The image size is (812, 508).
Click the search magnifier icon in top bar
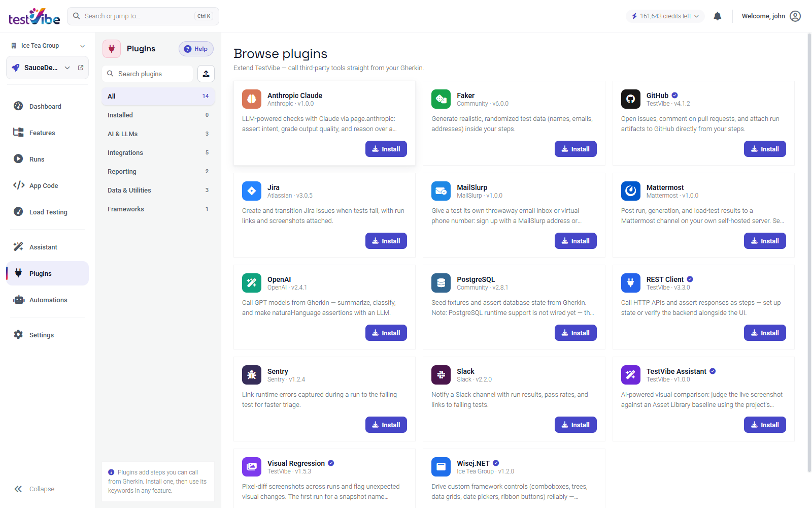[77, 16]
